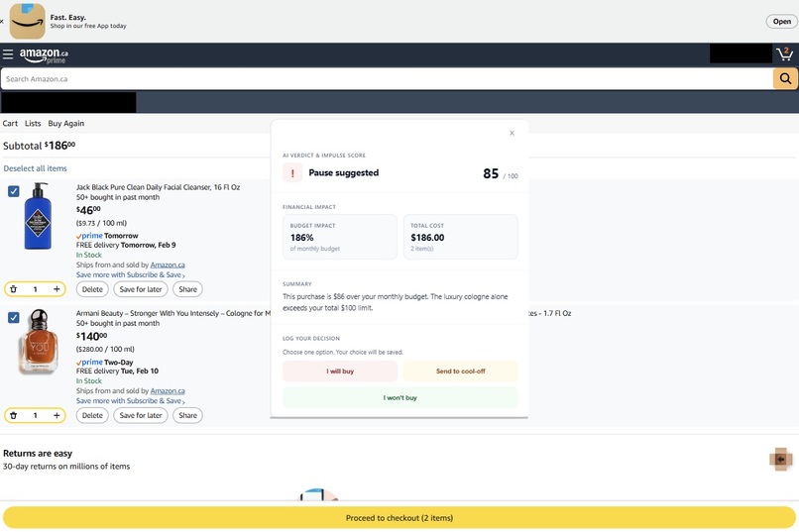Click the Amazon.ca prime logo

[44, 55]
